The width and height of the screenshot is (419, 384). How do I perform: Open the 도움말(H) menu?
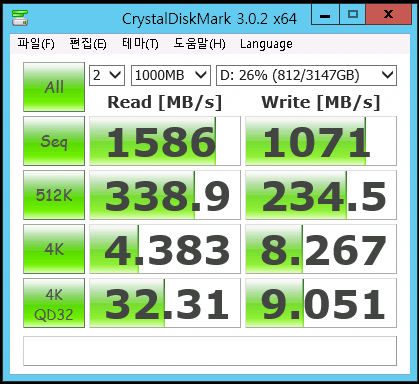pos(199,44)
